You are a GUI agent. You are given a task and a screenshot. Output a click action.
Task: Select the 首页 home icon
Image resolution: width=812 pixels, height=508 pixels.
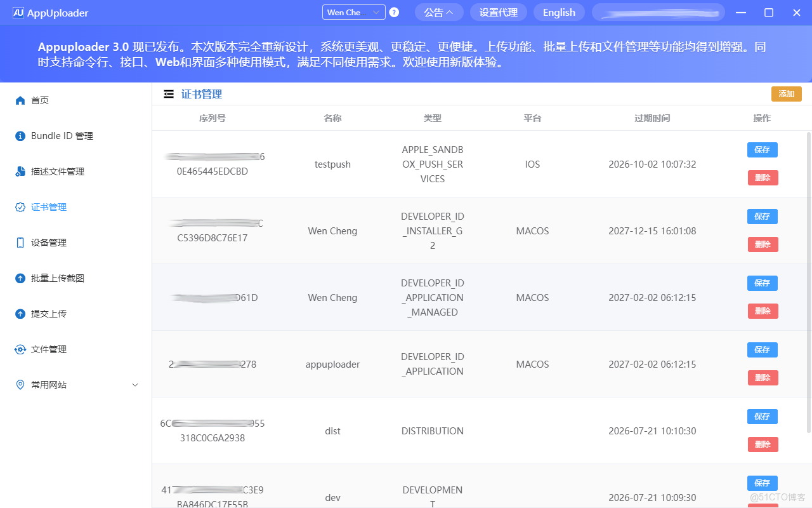(20, 100)
